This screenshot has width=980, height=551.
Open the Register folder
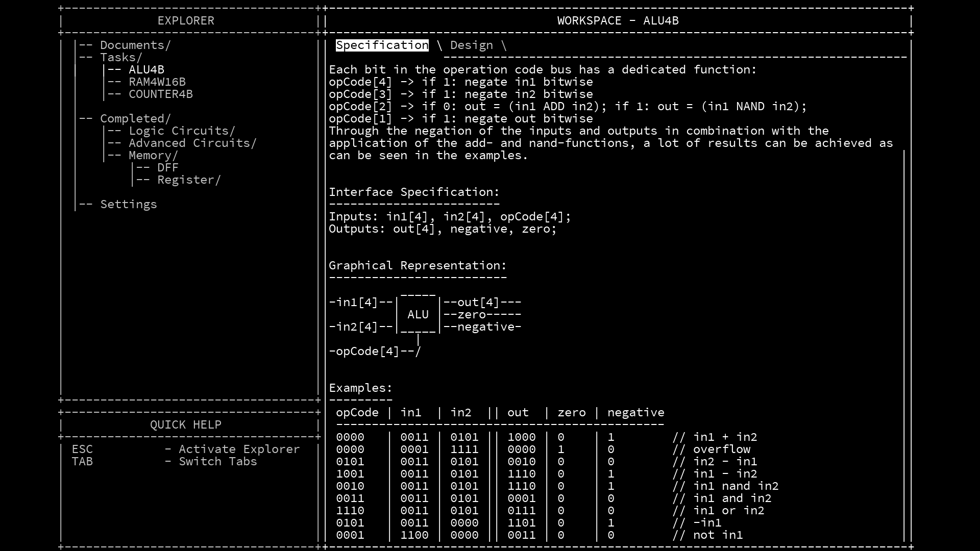click(x=188, y=180)
